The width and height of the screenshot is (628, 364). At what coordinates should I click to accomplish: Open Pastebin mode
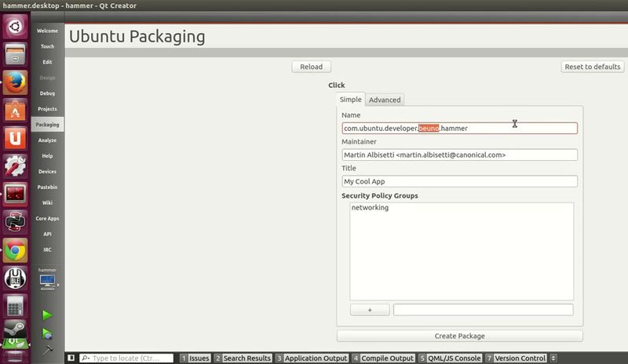coord(47,187)
